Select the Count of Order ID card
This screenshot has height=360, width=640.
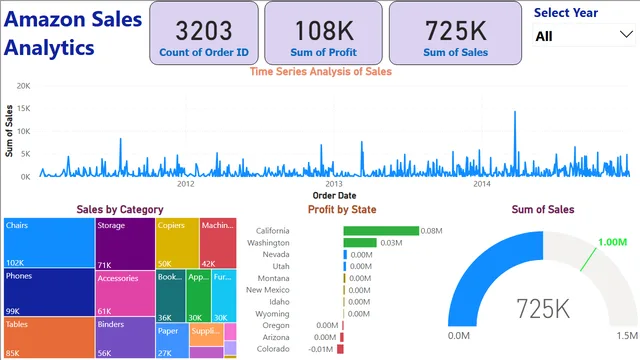[204, 33]
